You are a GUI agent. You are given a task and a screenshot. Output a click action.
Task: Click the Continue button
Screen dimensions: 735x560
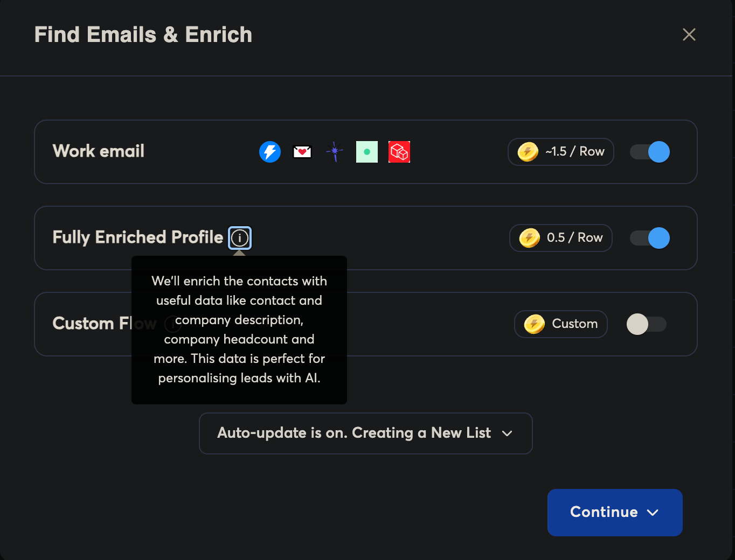(x=604, y=513)
